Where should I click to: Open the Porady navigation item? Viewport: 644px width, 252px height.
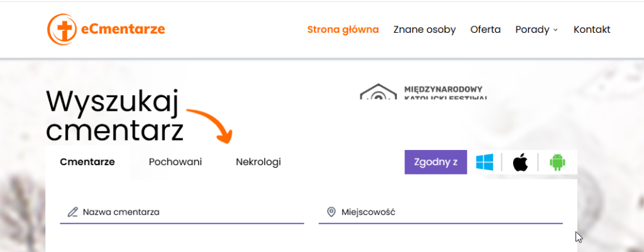click(532, 30)
